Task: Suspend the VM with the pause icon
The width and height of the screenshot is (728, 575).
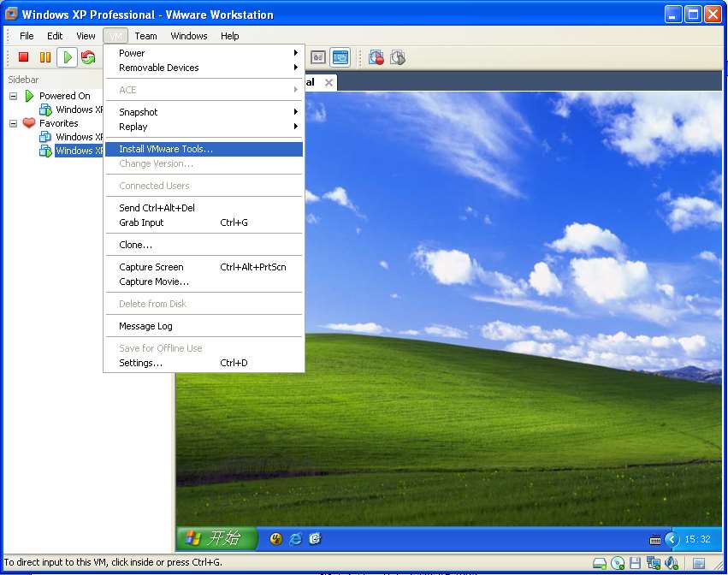Action: 45,57
